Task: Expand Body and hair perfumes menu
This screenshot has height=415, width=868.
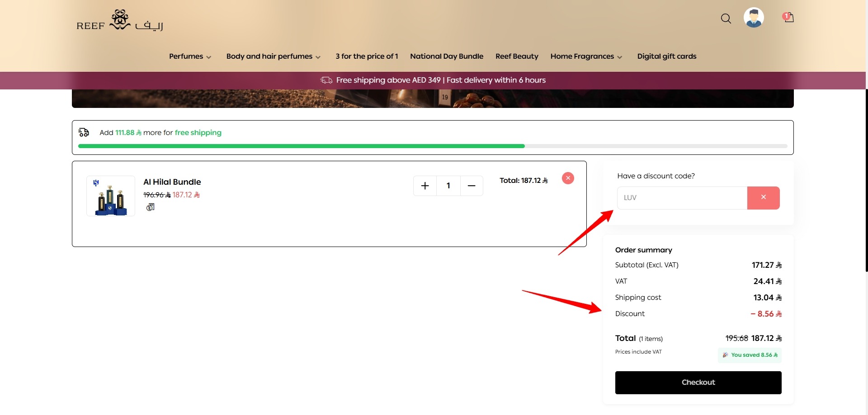Action: tap(274, 56)
